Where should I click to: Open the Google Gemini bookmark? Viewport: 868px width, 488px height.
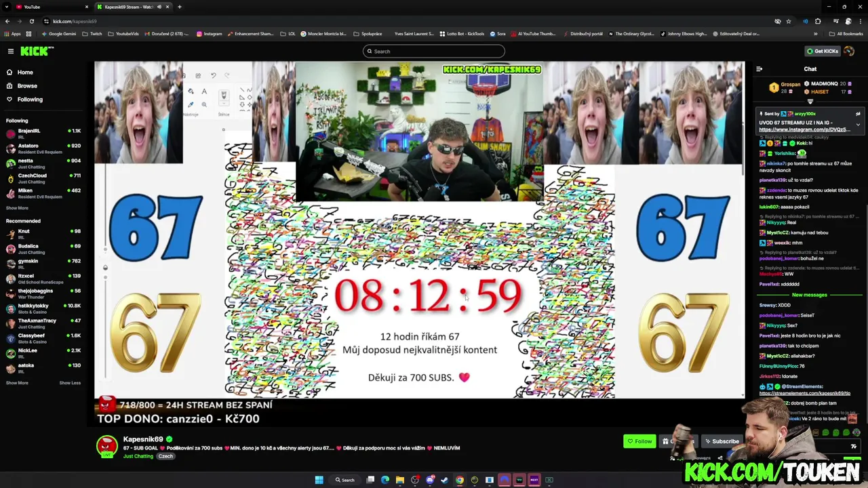coord(58,34)
